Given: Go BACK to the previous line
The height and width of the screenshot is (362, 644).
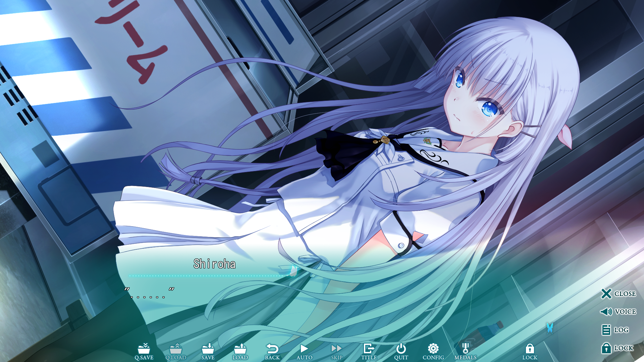Looking at the screenshot, I should 272,352.
